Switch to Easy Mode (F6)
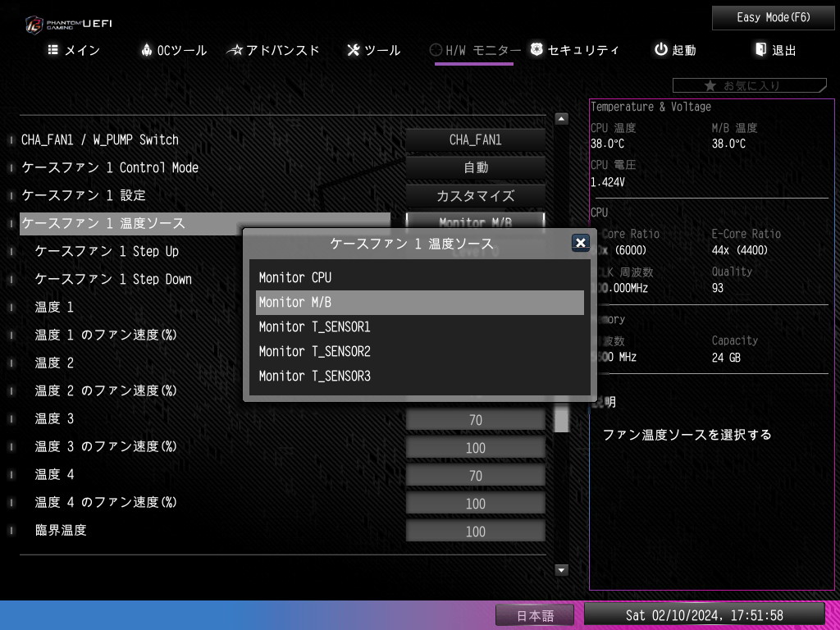 tap(773, 18)
